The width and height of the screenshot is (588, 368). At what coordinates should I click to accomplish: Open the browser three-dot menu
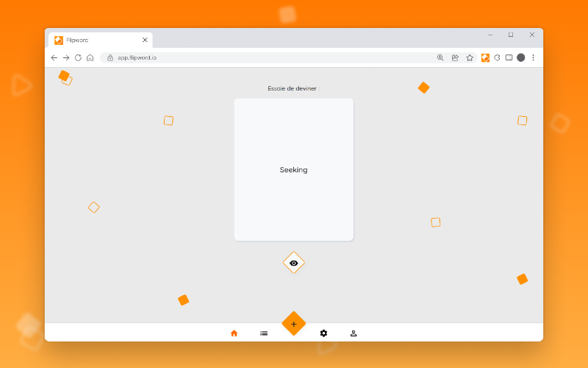point(534,58)
